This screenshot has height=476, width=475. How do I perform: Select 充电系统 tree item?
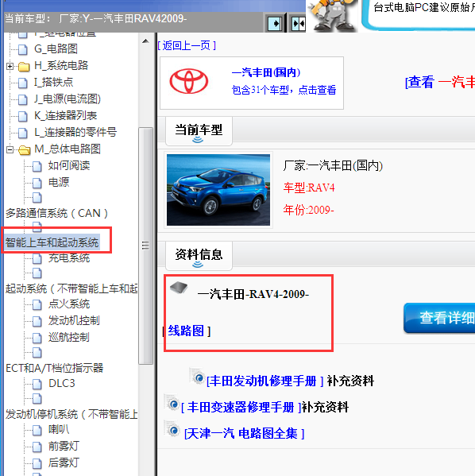click(69, 258)
